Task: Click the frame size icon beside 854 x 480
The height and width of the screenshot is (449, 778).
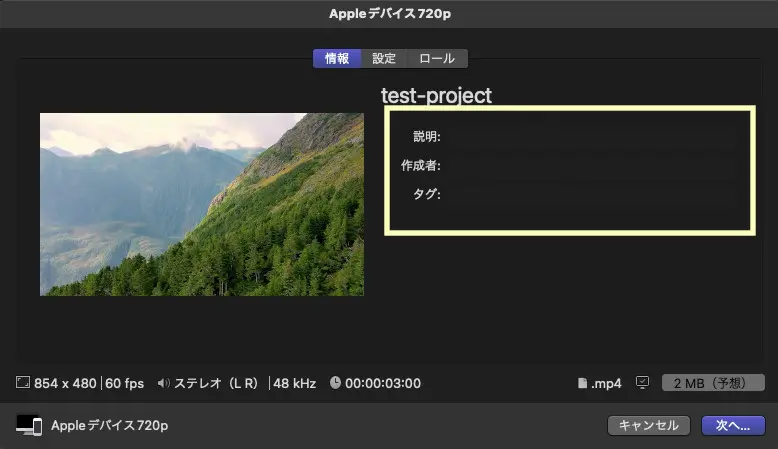Action: pyautogui.click(x=23, y=382)
